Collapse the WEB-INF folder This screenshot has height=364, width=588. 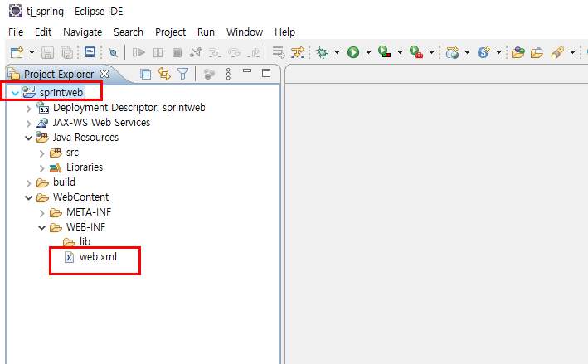tap(42, 227)
